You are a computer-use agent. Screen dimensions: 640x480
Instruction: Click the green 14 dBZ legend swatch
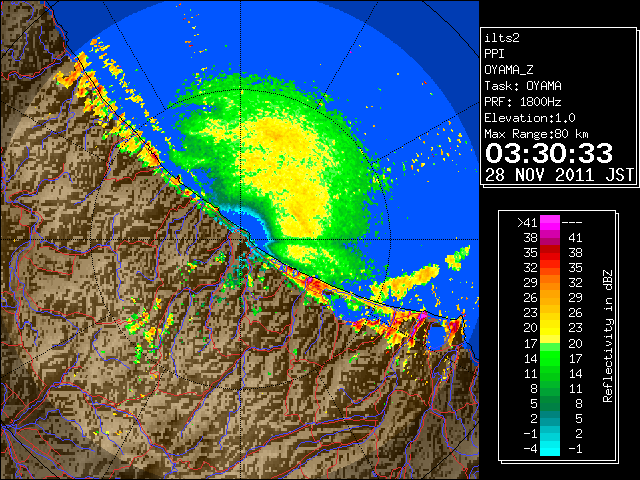coord(550,358)
